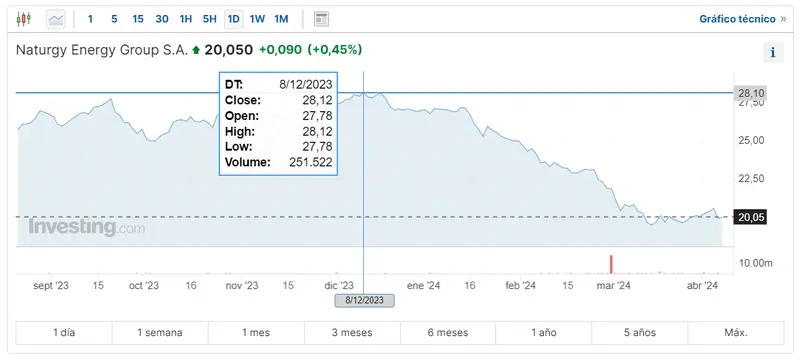Viewport: 800px width, 362px height.
Task: Show the 1 mes range
Action: tap(256, 333)
